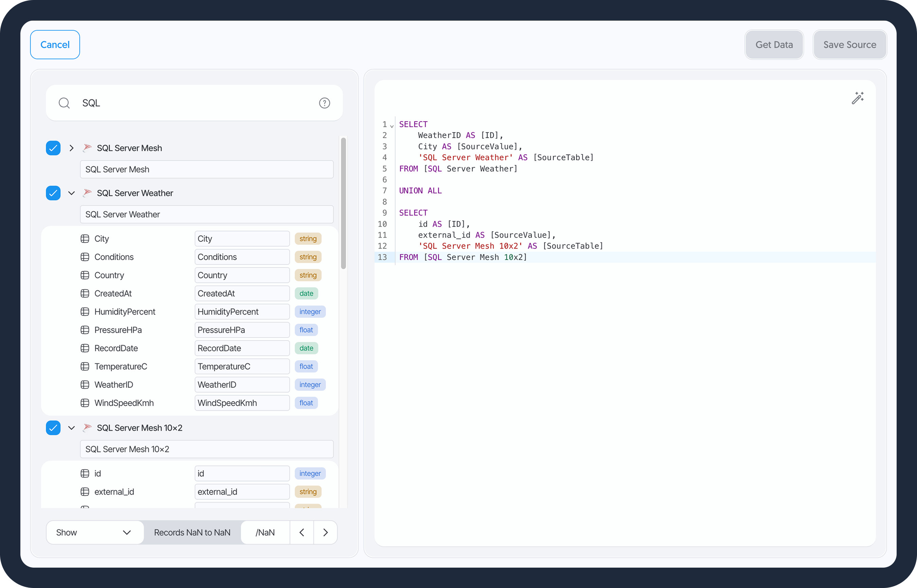The height and width of the screenshot is (588, 917).
Task: Click the UNION ALL line in editor
Action: 420,190
